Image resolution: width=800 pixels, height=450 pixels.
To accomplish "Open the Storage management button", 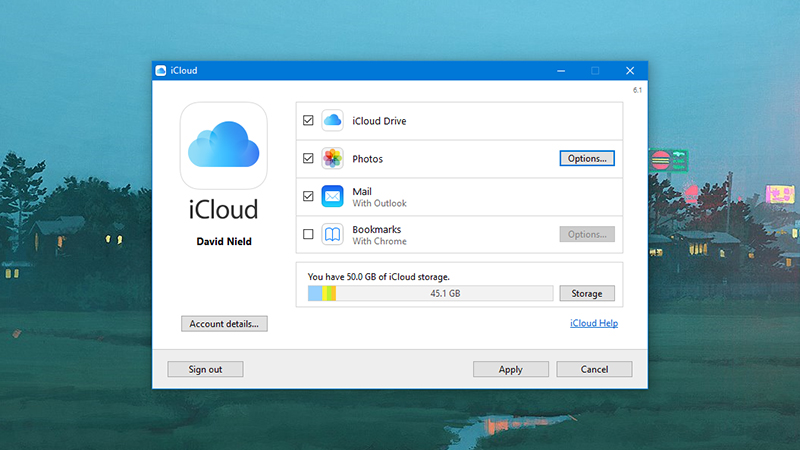I will point(587,293).
